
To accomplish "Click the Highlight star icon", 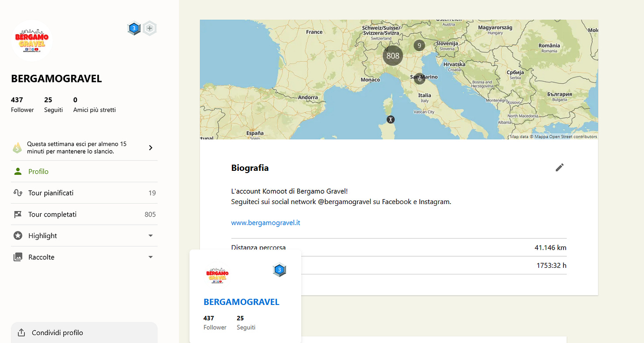I will pos(18,236).
